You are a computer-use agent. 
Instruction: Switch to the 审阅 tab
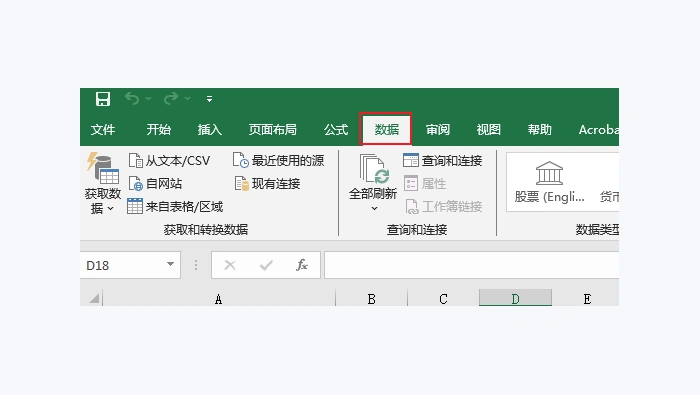pyautogui.click(x=438, y=129)
